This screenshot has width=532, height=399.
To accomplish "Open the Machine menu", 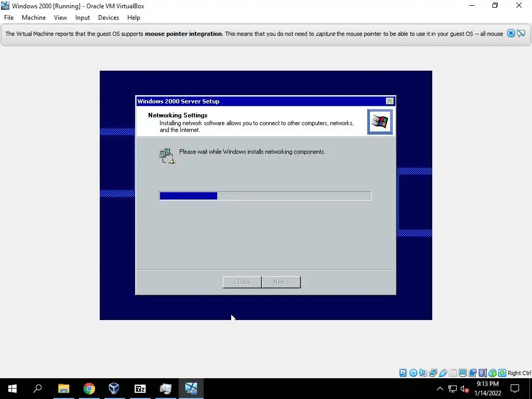I will pos(34,18).
